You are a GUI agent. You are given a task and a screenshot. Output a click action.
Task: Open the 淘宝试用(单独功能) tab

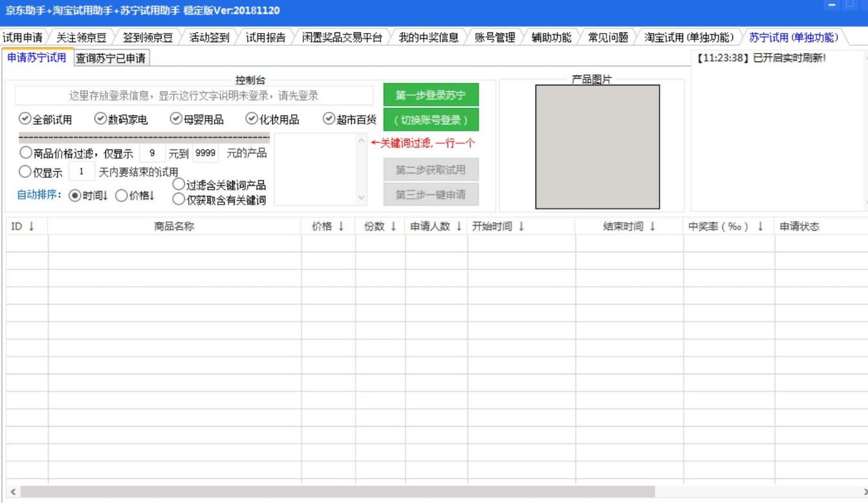(689, 37)
